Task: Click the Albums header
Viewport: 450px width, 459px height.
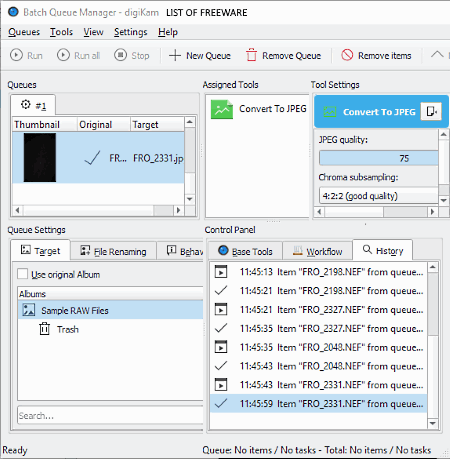Action: [110, 294]
